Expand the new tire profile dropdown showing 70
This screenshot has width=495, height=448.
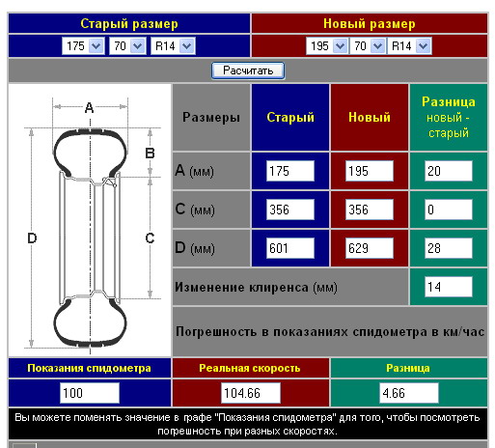pyautogui.click(x=368, y=46)
